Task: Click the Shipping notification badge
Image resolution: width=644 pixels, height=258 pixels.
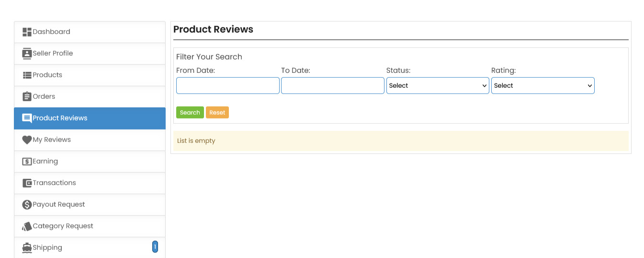Action: click(x=155, y=247)
